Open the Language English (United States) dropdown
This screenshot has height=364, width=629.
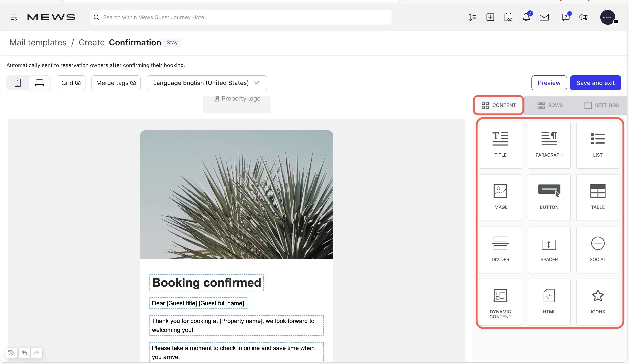(x=207, y=83)
